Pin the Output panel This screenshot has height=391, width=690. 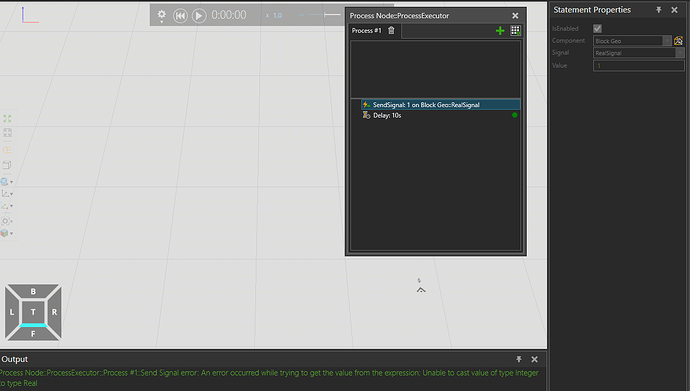[x=519, y=359]
